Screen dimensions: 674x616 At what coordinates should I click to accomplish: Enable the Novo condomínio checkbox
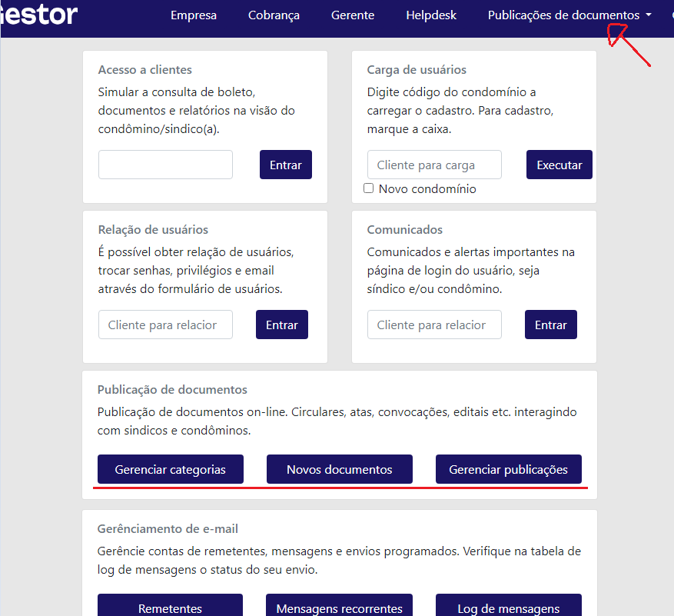pos(368,188)
